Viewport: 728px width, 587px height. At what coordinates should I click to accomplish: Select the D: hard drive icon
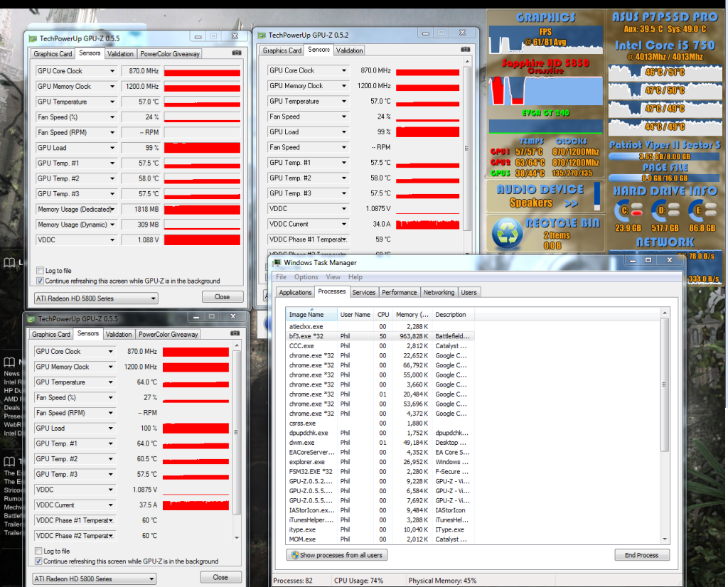click(x=665, y=211)
